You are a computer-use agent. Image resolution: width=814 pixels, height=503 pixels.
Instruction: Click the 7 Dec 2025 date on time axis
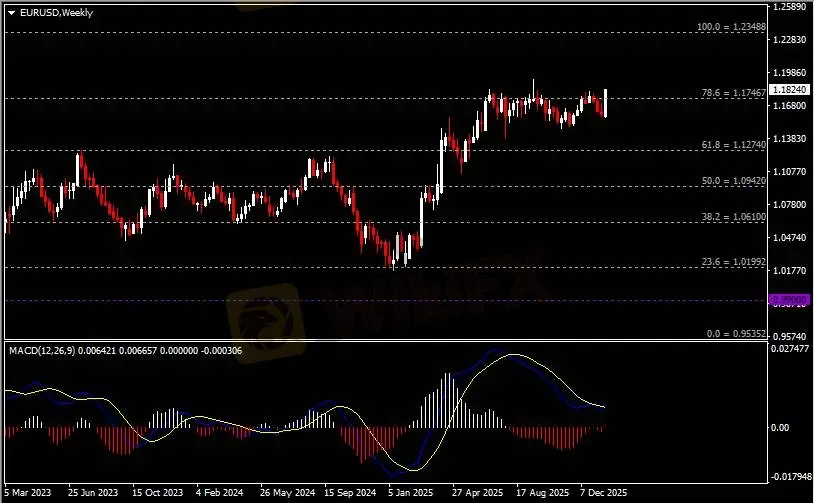pos(603,493)
